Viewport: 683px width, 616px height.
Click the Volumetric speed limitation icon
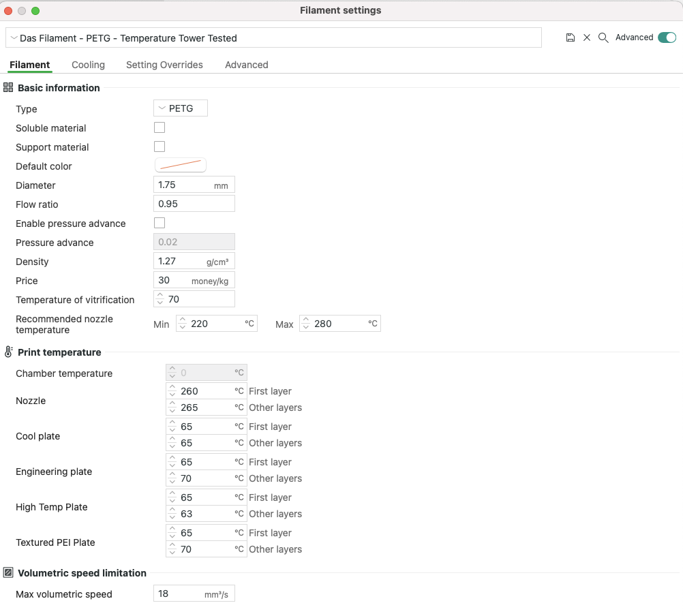tap(8, 573)
